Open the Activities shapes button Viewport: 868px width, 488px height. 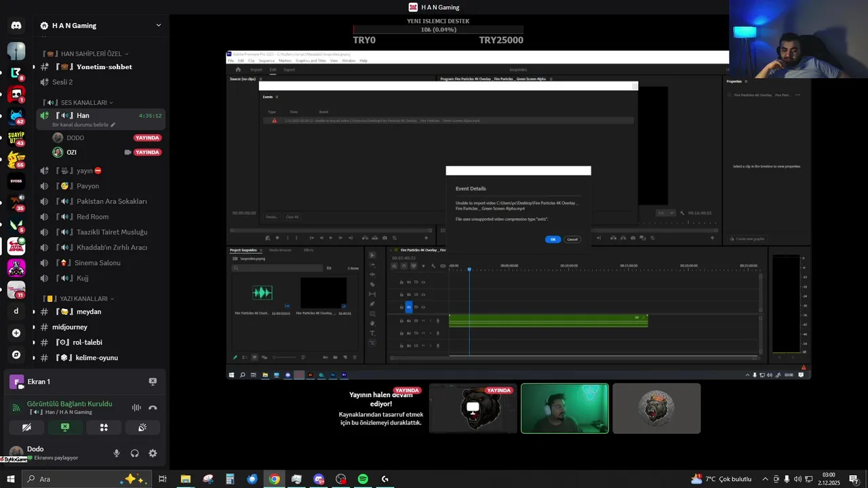click(x=104, y=428)
